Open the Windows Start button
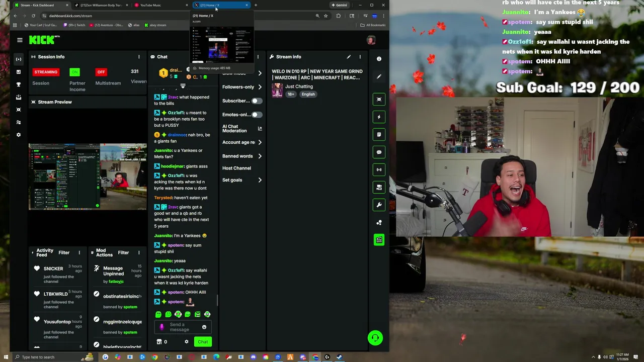Image resolution: width=644 pixels, height=362 pixels. (6, 357)
